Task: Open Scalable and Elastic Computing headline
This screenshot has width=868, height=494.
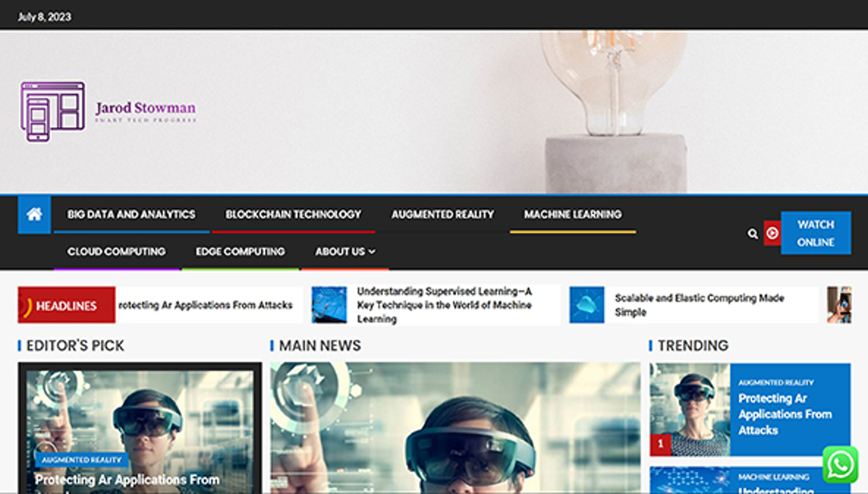Action: 699,305
